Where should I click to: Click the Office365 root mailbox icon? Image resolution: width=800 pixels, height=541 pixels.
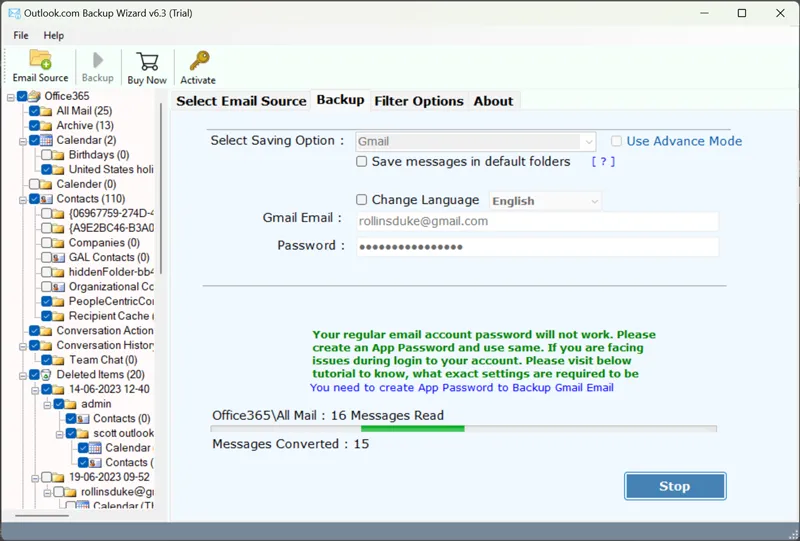[34, 96]
